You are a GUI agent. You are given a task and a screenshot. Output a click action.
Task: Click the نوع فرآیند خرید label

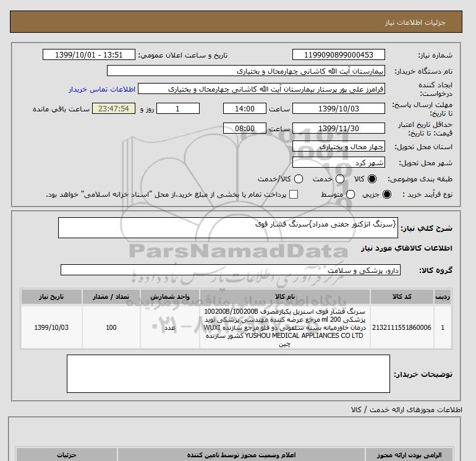(x=427, y=194)
